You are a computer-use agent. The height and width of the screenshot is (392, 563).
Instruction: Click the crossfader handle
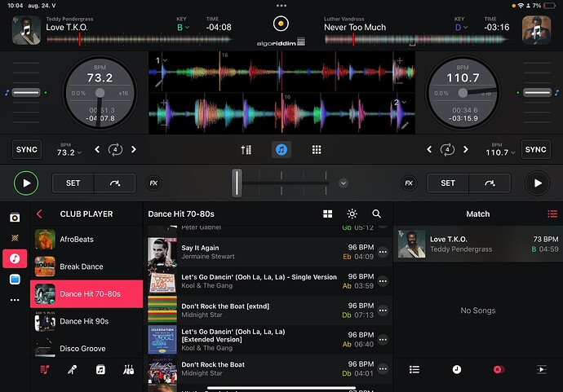click(x=237, y=183)
